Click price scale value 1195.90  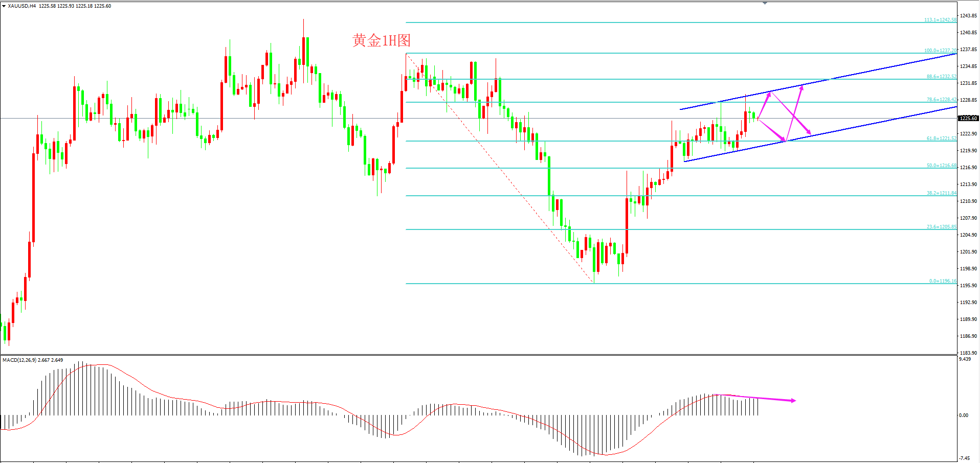pos(968,286)
